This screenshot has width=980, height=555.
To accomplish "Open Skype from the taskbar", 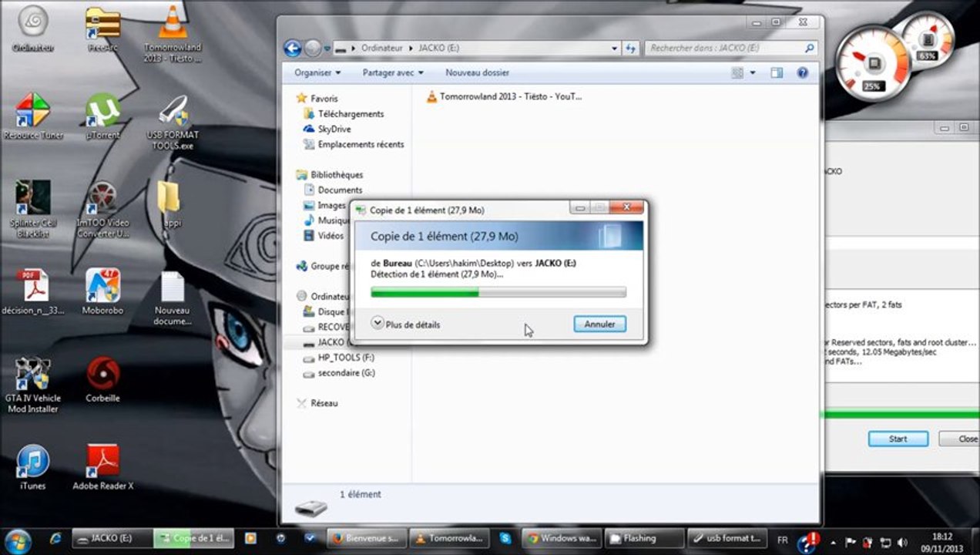I will click(x=505, y=538).
